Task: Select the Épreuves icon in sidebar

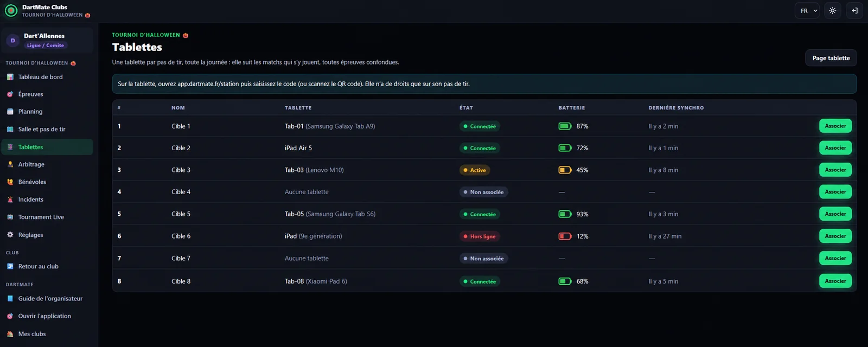Action: point(10,94)
